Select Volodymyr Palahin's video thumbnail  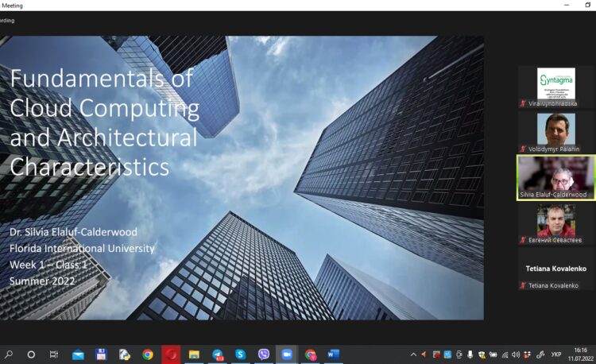555,131
